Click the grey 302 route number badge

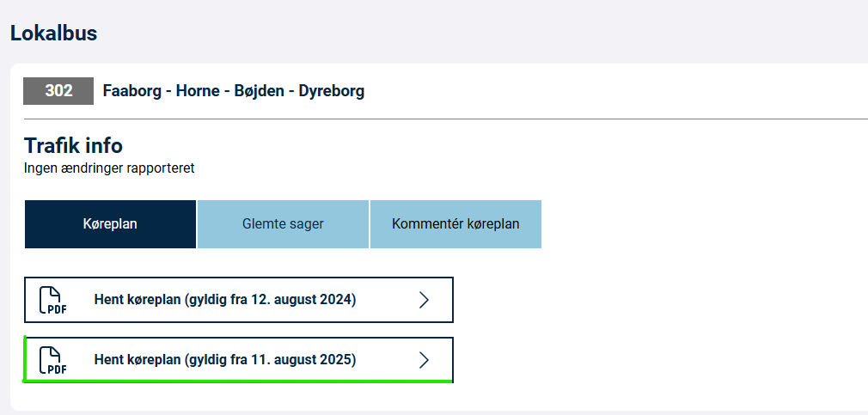[58, 91]
